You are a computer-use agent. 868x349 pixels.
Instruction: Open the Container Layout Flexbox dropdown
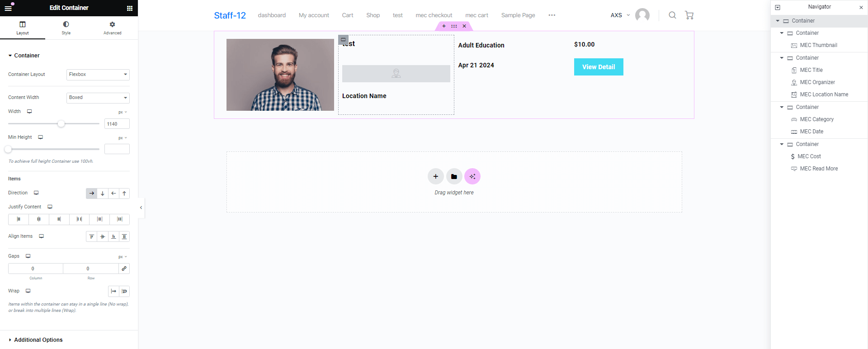pos(98,75)
